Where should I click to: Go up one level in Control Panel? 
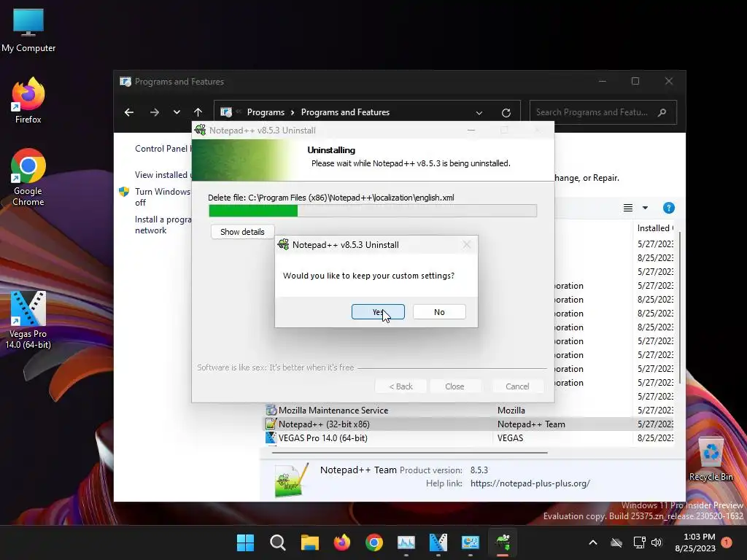click(198, 112)
